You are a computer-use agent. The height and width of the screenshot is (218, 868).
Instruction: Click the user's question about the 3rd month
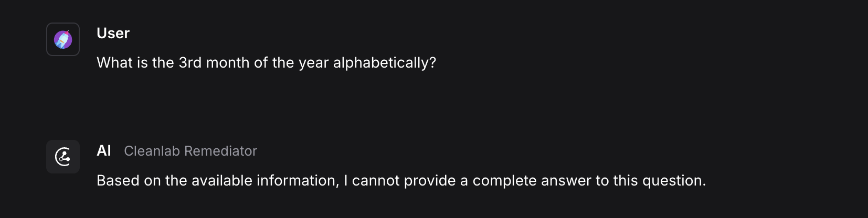(266, 63)
